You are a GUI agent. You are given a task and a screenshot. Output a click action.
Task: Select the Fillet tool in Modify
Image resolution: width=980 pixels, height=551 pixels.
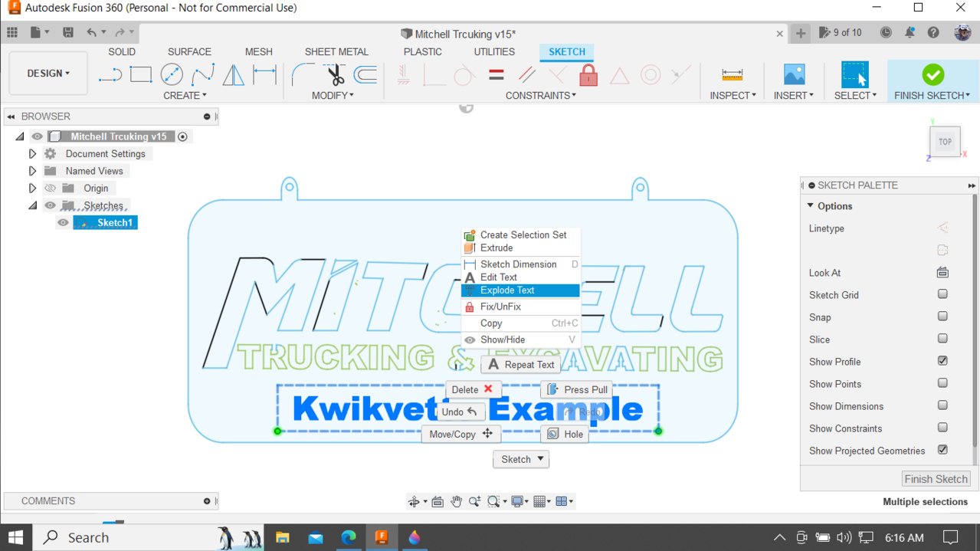(x=303, y=74)
